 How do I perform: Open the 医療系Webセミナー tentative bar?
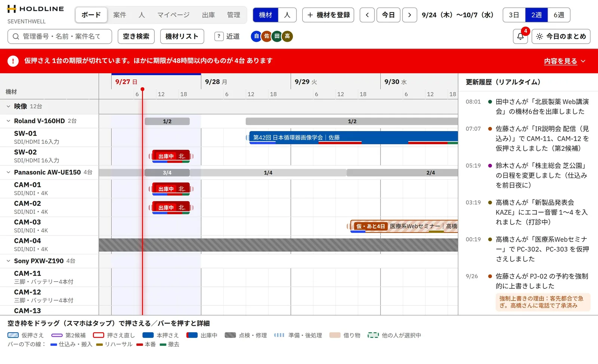click(404, 226)
